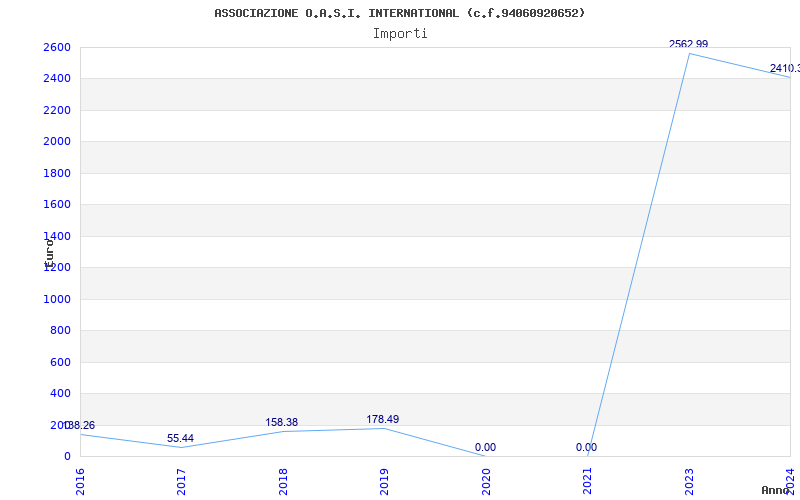Screen dimensions: 800x500
Task: Select the 2562.99 data label
Action: pyautogui.click(x=688, y=44)
